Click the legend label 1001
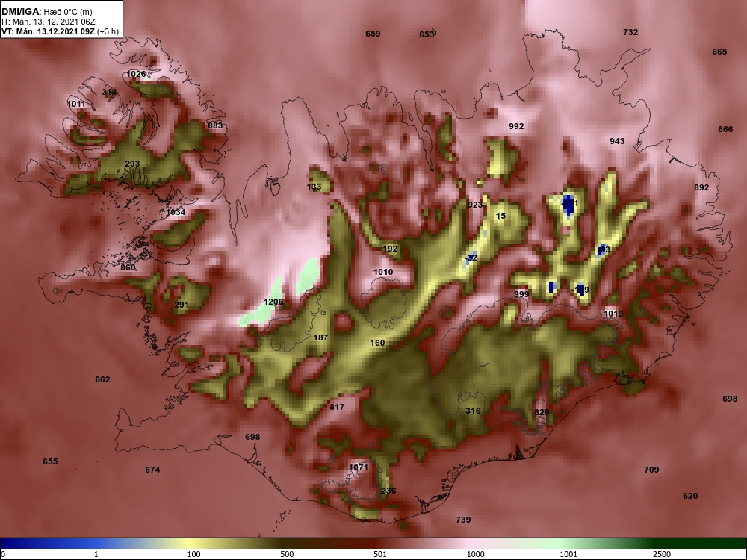 click(568, 554)
